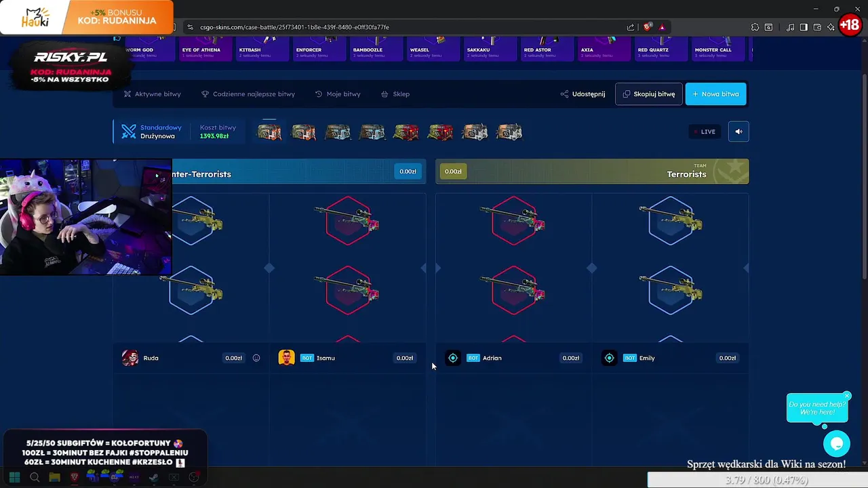868x488 pixels.
Task: Open Steam from the taskbar
Action: click(x=154, y=477)
